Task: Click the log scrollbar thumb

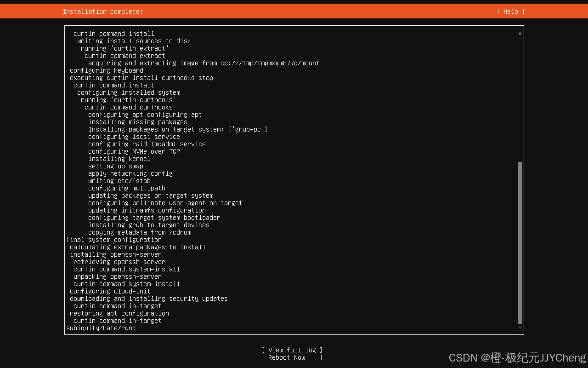Action: tap(520, 242)
